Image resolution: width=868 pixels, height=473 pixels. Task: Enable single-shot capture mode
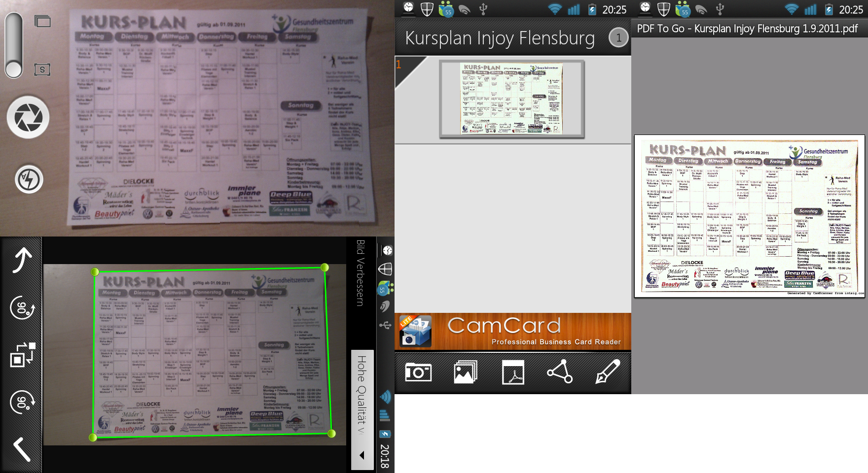point(42,69)
